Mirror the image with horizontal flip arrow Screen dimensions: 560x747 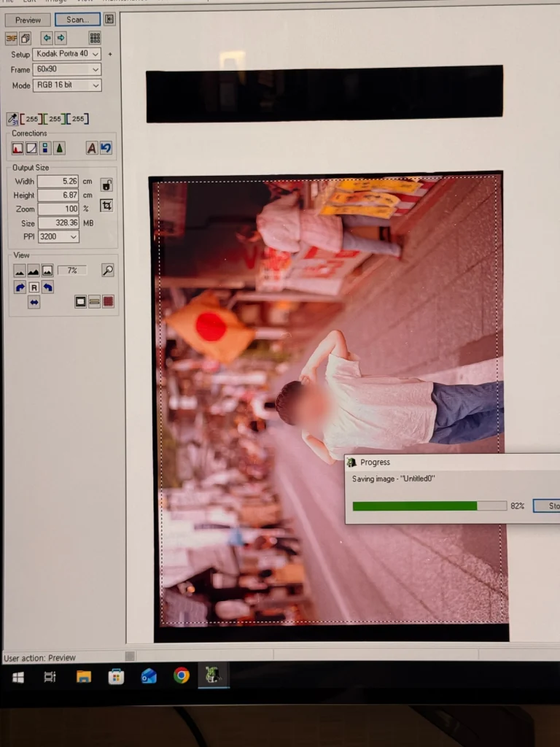34,303
